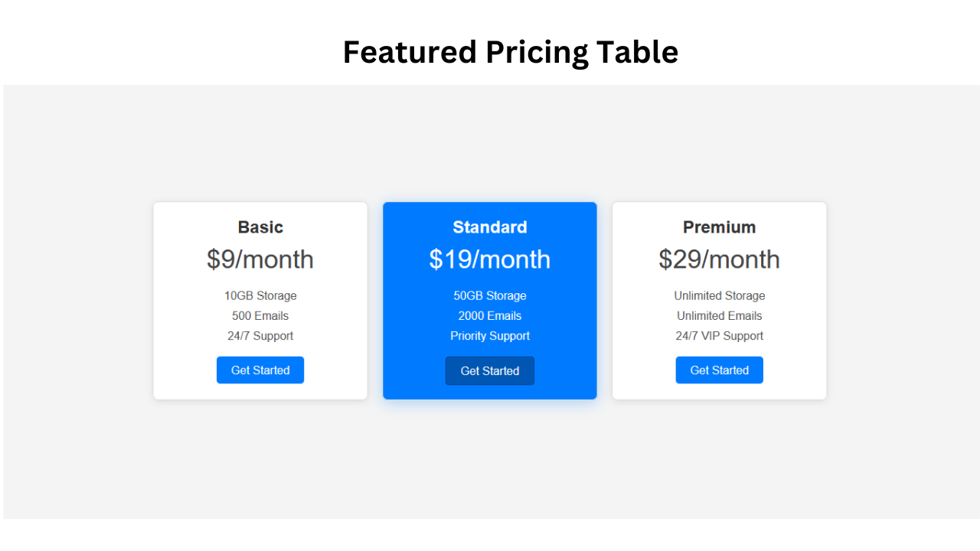The height and width of the screenshot is (551, 980).
Task: Click the Featured Pricing Table heading
Action: 510,52
